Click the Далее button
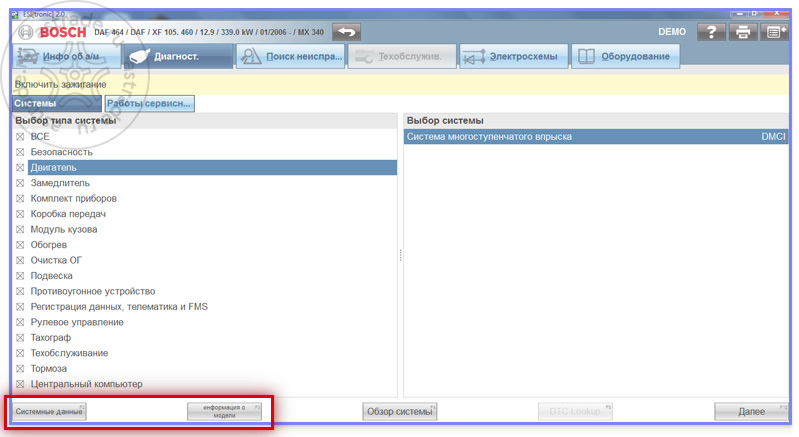 (752, 412)
